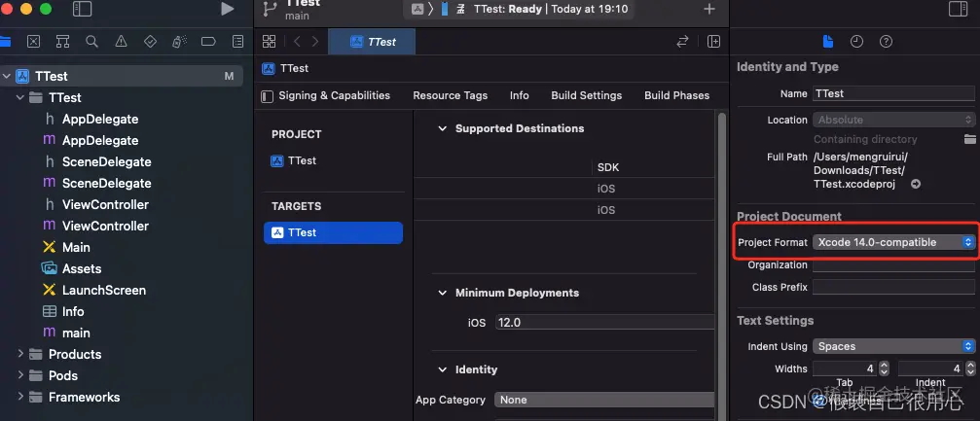The width and height of the screenshot is (980, 421).
Task: Open the source control navigator
Action: click(33, 42)
